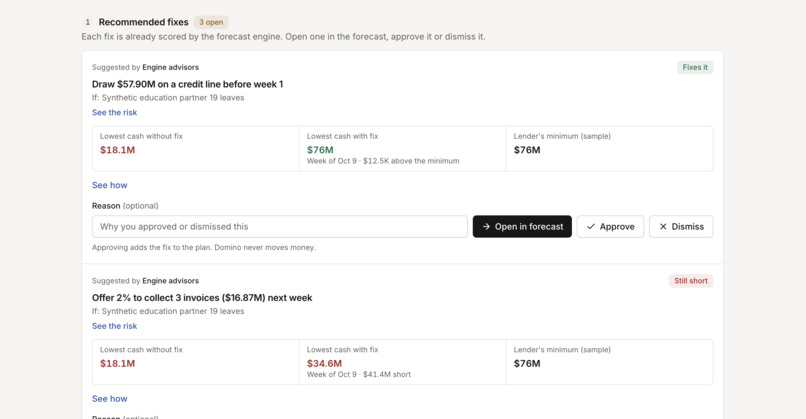Open 'See the risk' for credit line fix
806x419 pixels.
tap(114, 112)
